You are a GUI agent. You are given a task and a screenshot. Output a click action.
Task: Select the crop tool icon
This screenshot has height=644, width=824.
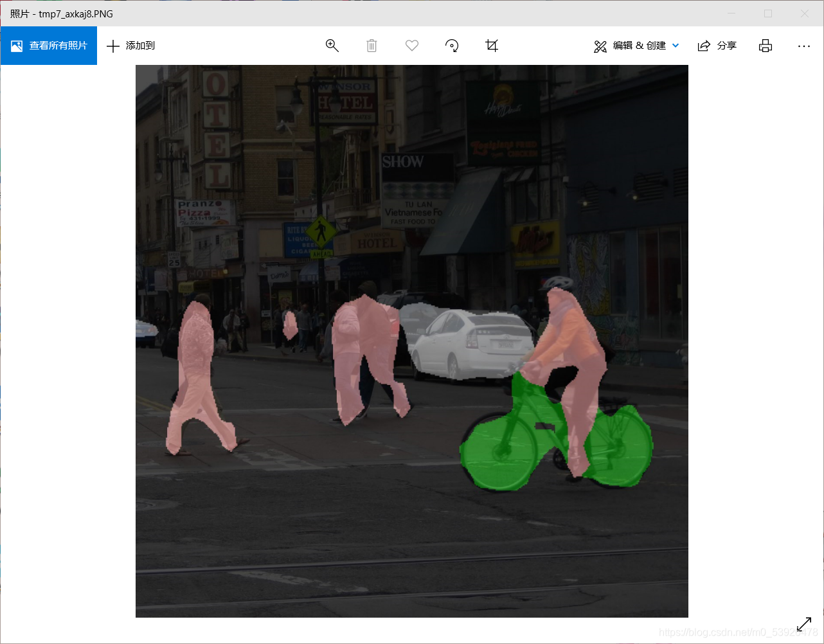coord(492,46)
